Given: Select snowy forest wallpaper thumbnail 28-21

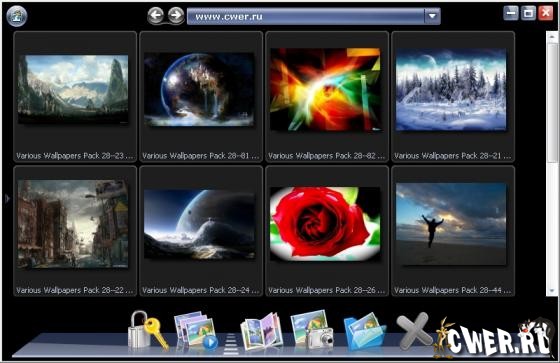Looking at the screenshot, I should 451,89.
